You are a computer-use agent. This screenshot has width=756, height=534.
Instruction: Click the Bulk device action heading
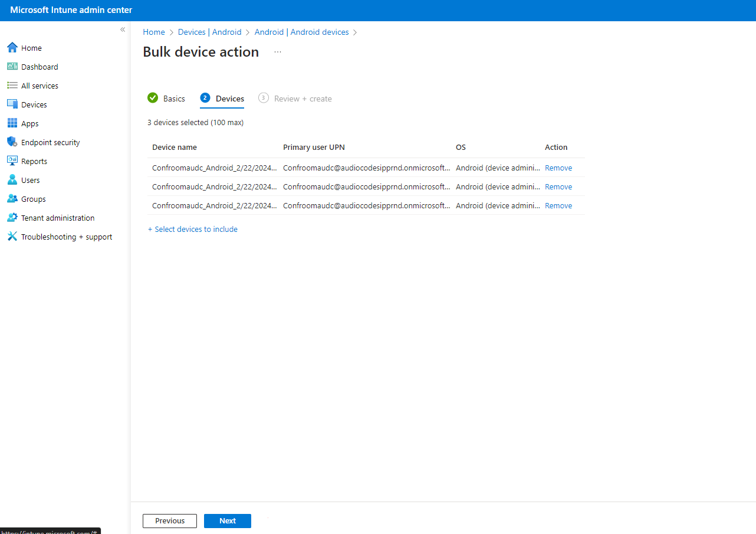tap(201, 52)
